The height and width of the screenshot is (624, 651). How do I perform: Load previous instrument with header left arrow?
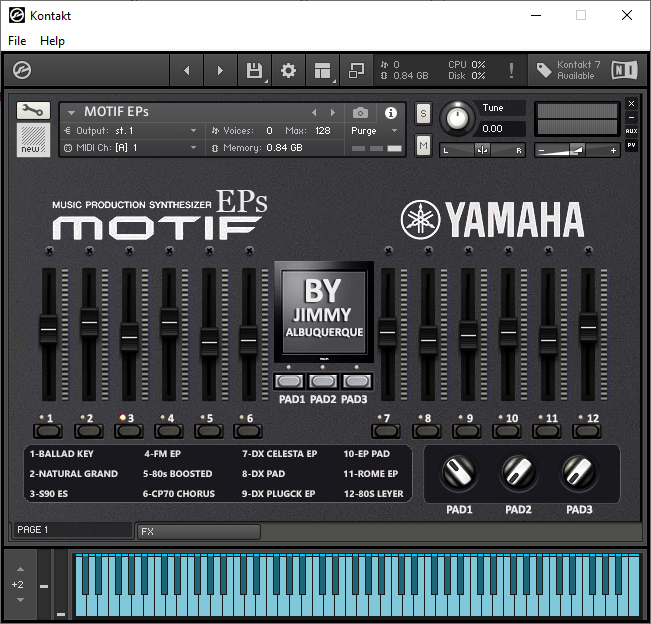[314, 113]
